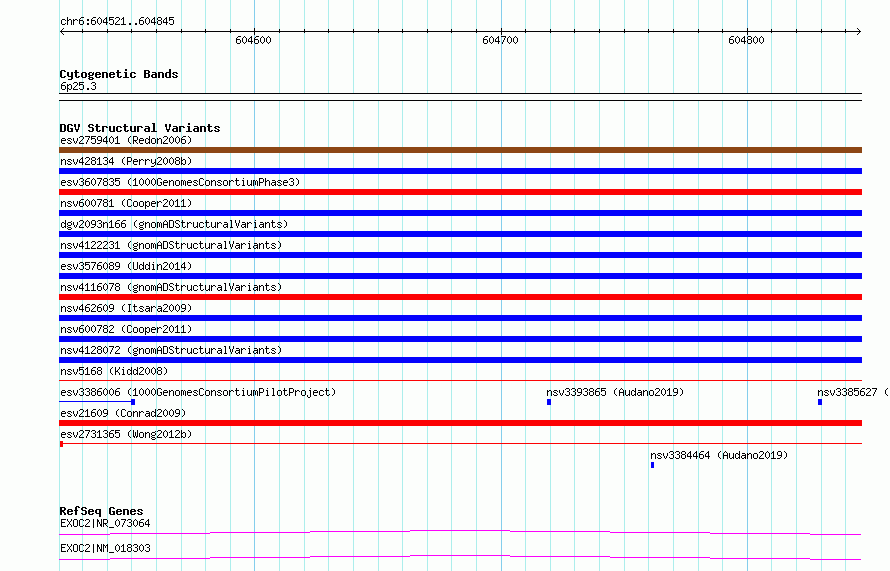Open esv3607835 (1000GenomesConsortiumPhase3) variant
Screen dimensions: 890x571
point(180,182)
